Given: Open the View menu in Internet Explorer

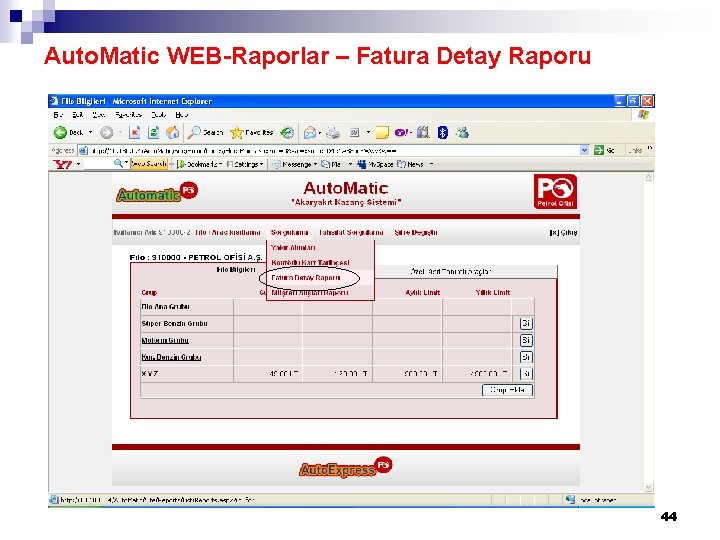Looking at the screenshot, I should point(99,115).
